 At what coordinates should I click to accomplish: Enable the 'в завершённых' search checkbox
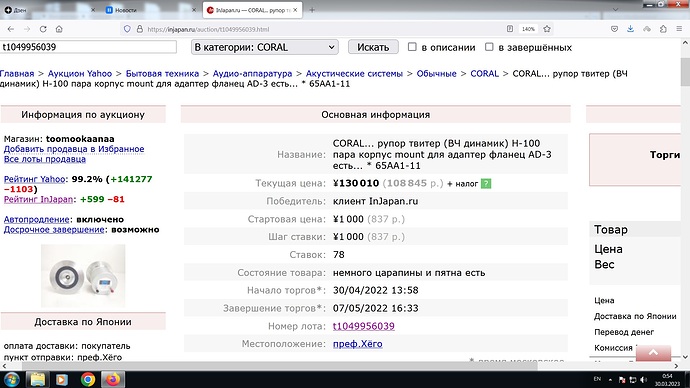(489, 47)
